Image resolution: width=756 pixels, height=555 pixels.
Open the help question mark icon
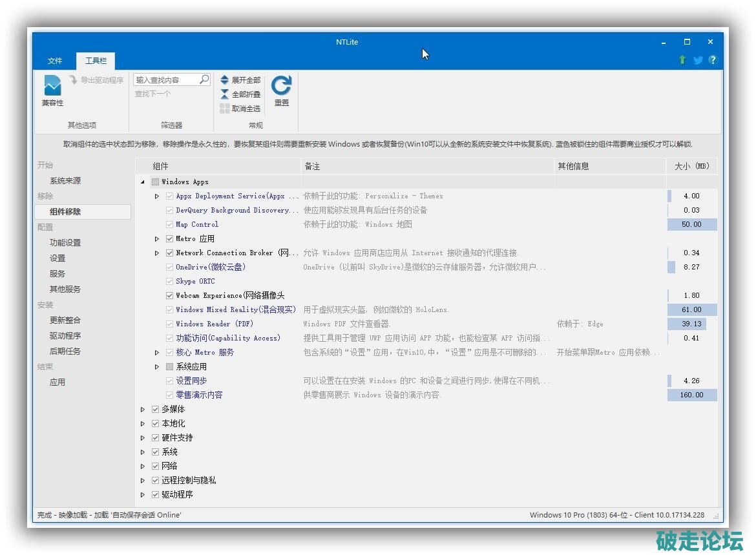[713, 60]
